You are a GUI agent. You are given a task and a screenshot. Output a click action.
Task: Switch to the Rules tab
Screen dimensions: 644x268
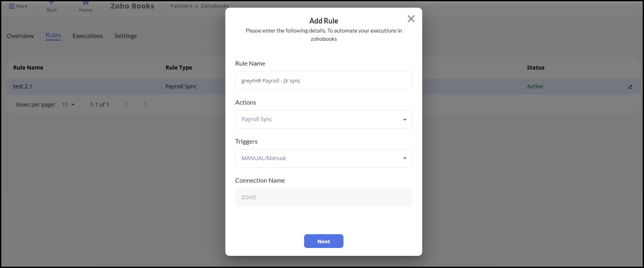tap(53, 36)
